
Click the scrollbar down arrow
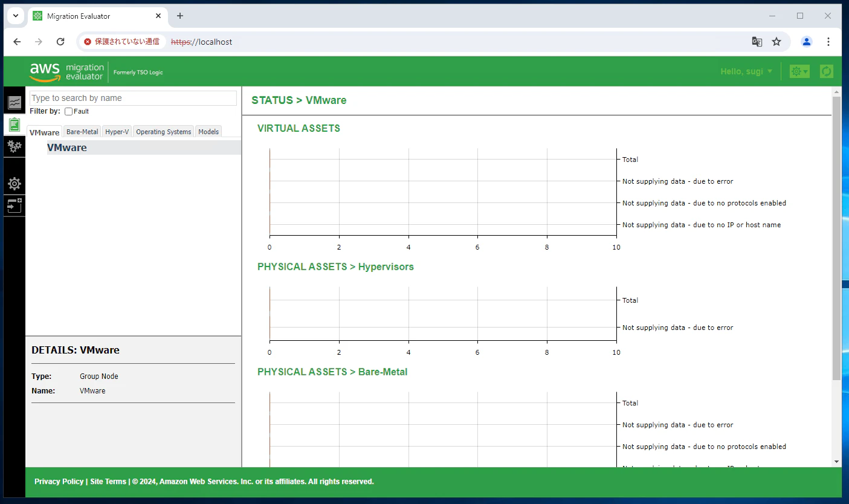point(836,462)
